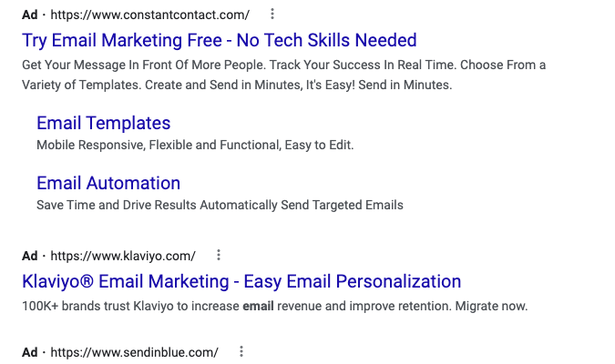Click the klaviyo.com URL text

122,256
